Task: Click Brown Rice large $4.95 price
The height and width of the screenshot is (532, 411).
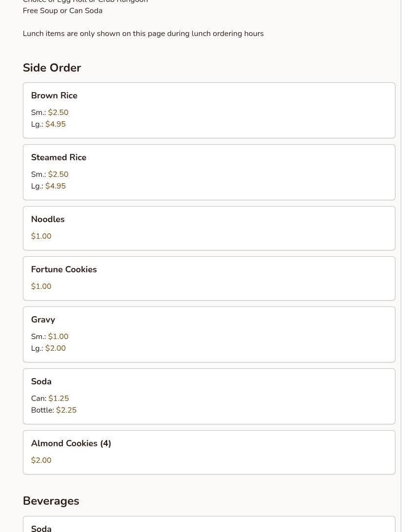Action: coord(56,124)
